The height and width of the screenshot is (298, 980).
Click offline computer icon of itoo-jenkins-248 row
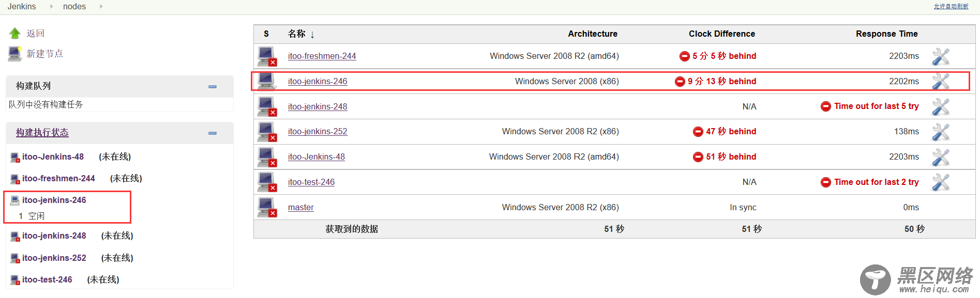267,107
